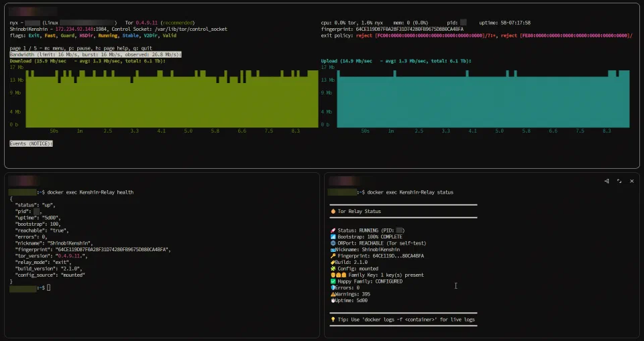Click the "uptime": "5d00" JSON line

pos(38,218)
